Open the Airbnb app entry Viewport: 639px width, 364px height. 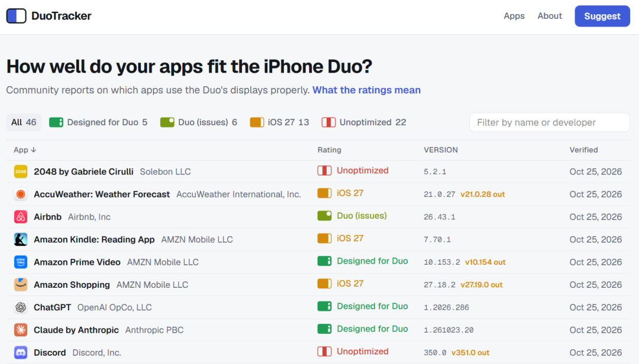click(x=48, y=217)
